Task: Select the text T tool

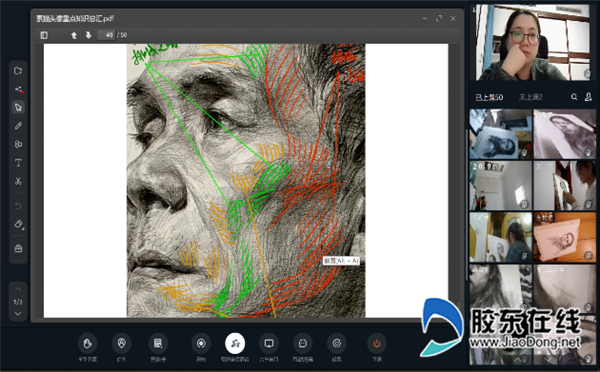Action: (x=18, y=163)
